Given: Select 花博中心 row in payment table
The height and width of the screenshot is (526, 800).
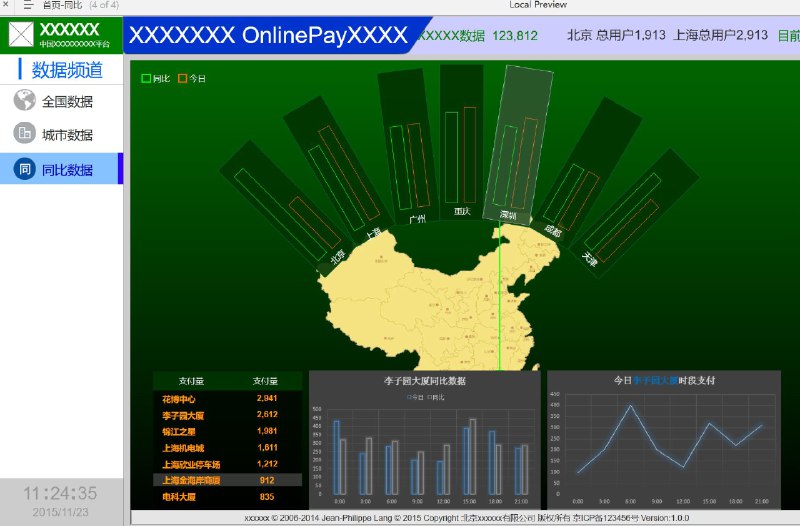Looking at the screenshot, I should point(228,398).
